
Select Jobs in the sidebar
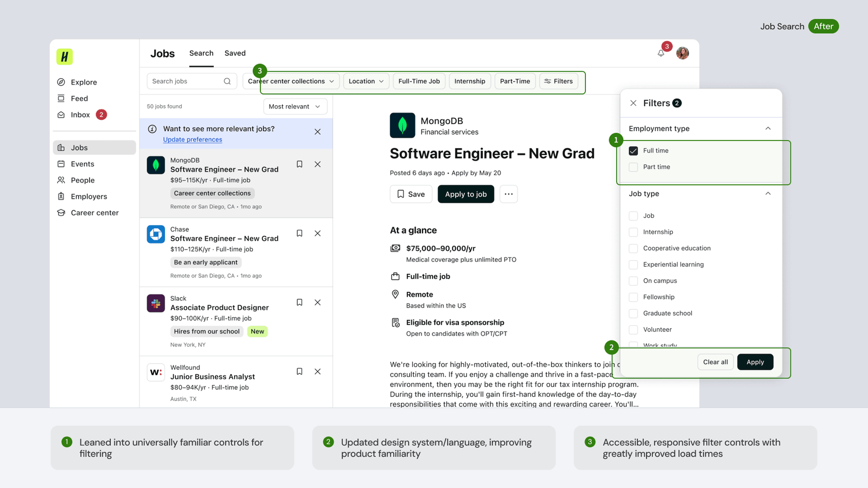tap(94, 147)
